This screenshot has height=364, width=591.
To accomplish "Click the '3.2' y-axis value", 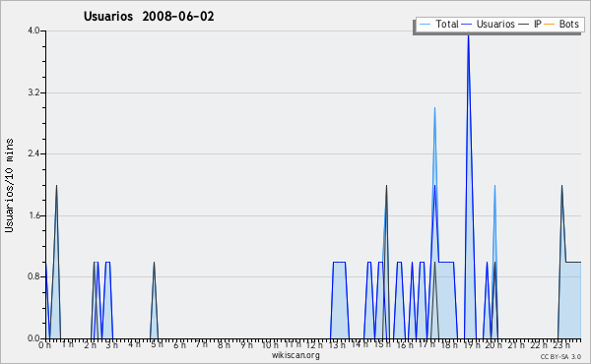I will click(33, 92).
